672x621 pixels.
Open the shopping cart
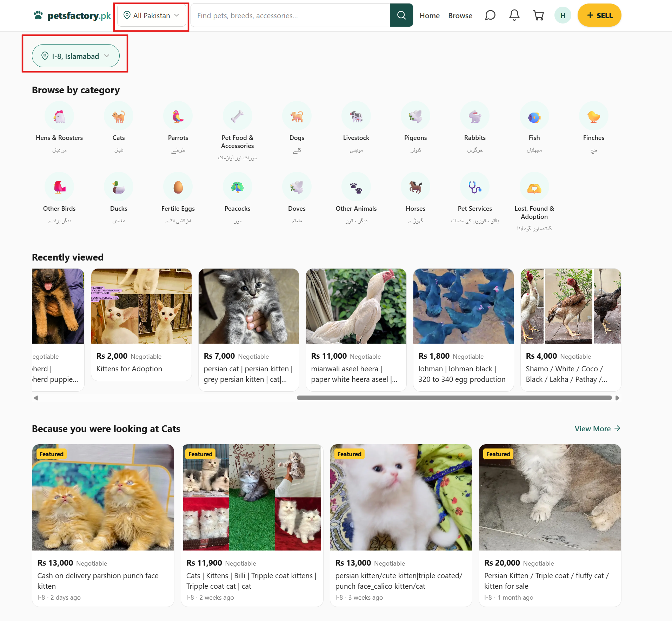pyautogui.click(x=538, y=15)
